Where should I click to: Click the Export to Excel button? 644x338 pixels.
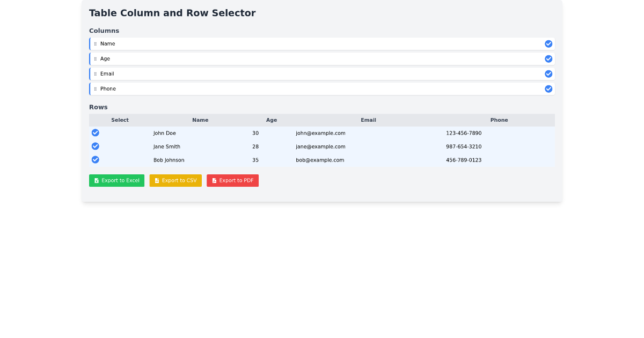click(116, 180)
